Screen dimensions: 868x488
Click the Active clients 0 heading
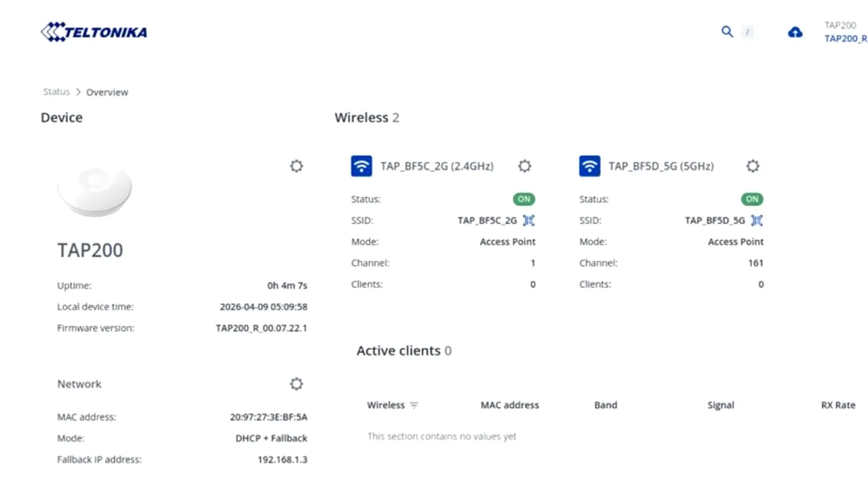click(404, 350)
